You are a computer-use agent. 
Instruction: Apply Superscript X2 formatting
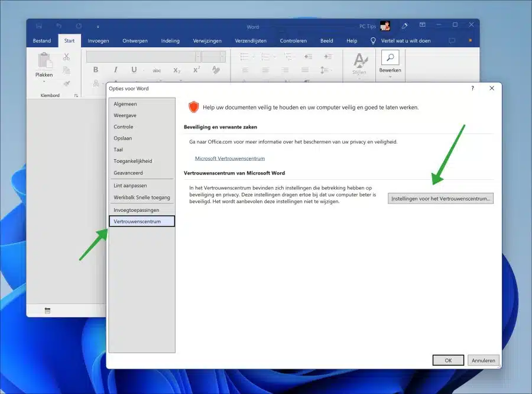pos(196,70)
